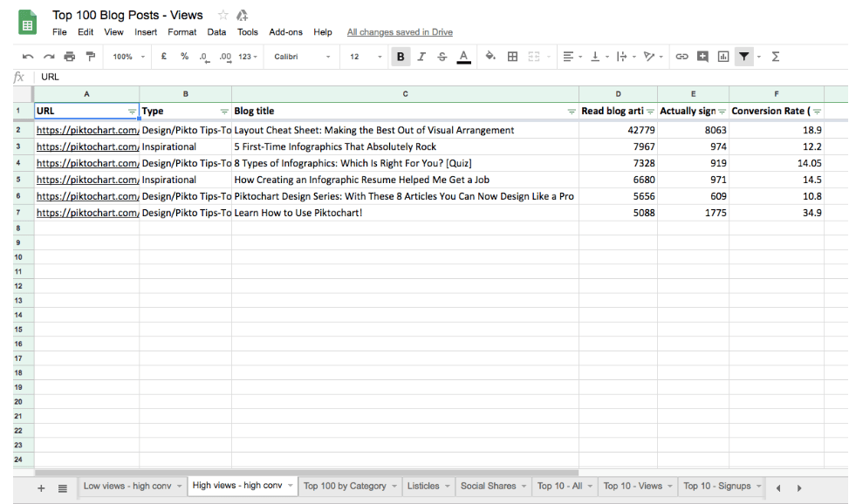Click the formula bar input
Image resolution: width=856 pixels, height=504 pixels.
[442, 77]
